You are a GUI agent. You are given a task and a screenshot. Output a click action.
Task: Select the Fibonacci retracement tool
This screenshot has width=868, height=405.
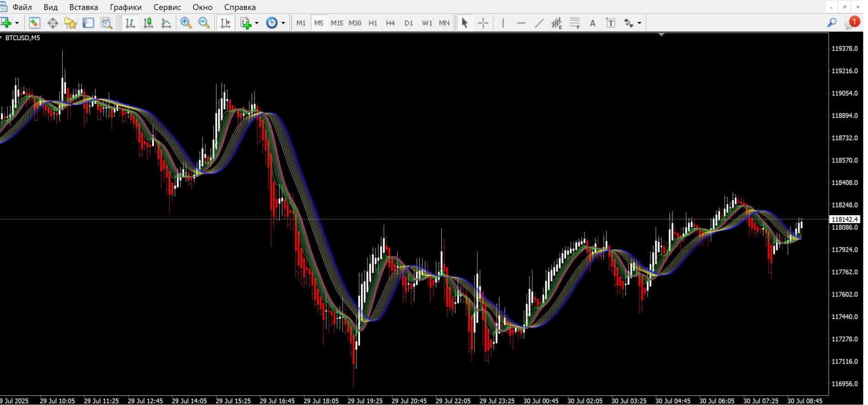click(x=575, y=23)
